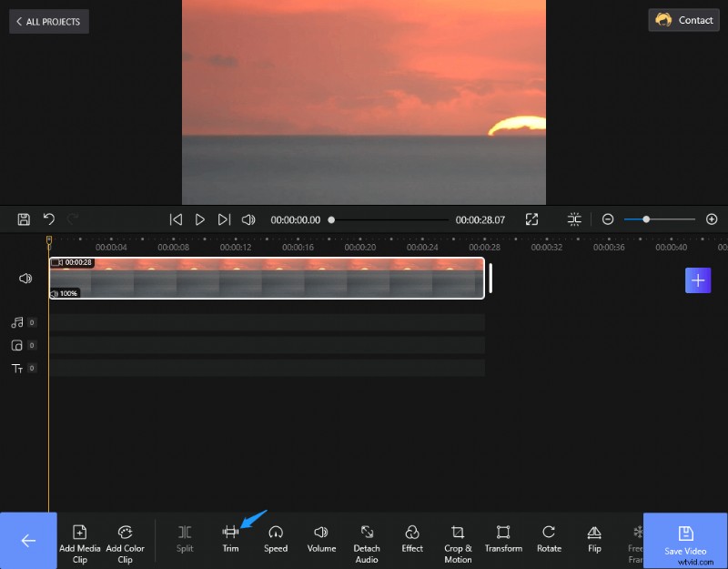Go back to ALL PROJECTS
Viewport: 728px width, 569px height.
click(48, 21)
